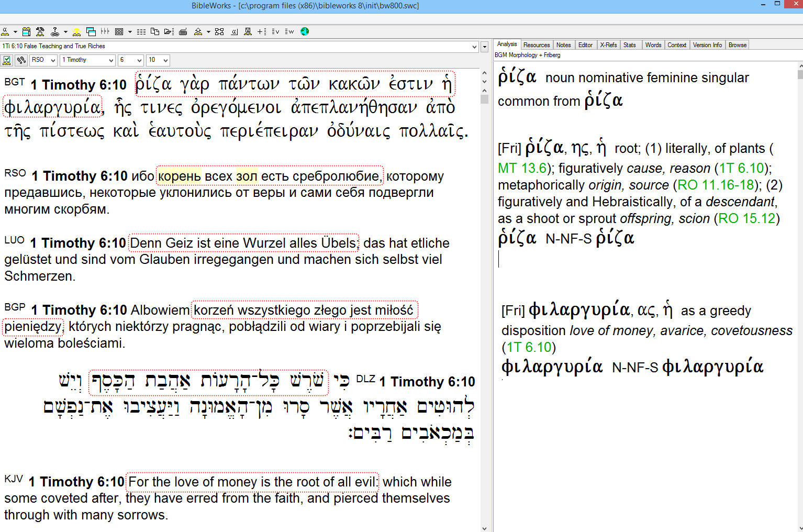The image size is (803, 532).
Task: Expand the arrow beside the up-arrow icon
Action: [208, 31]
